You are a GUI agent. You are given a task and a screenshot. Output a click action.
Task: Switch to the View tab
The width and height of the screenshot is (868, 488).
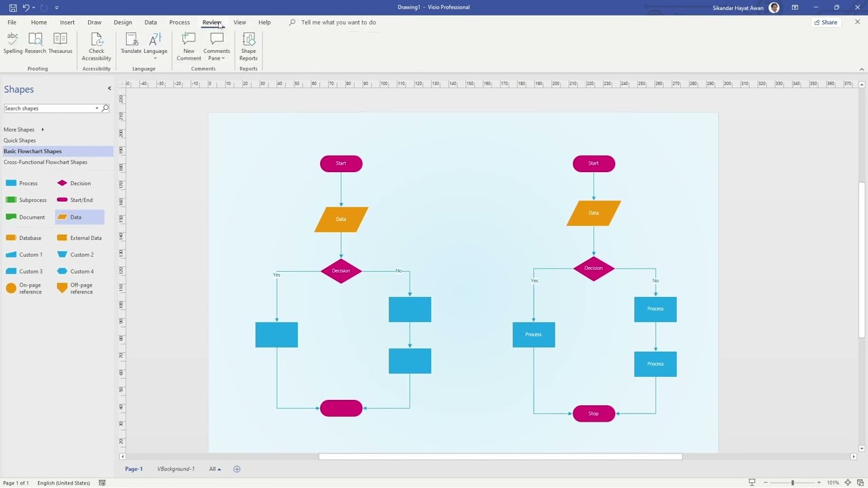coord(239,22)
